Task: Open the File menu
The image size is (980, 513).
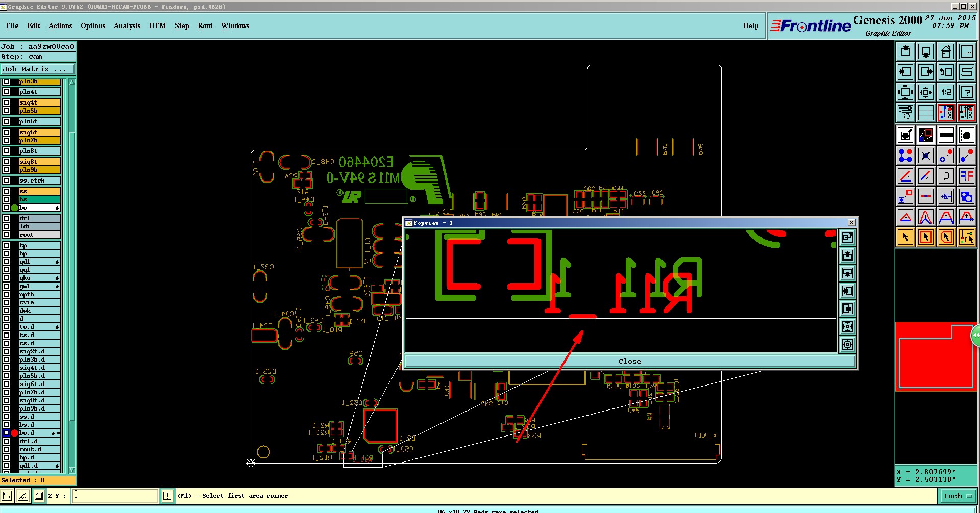Action: [12, 25]
